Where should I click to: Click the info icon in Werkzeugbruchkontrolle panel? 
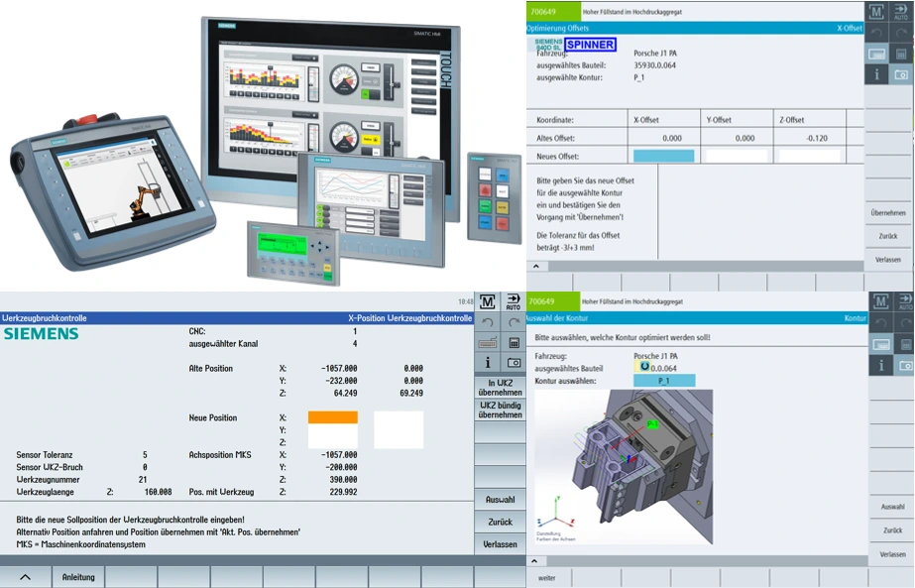click(x=487, y=363)
